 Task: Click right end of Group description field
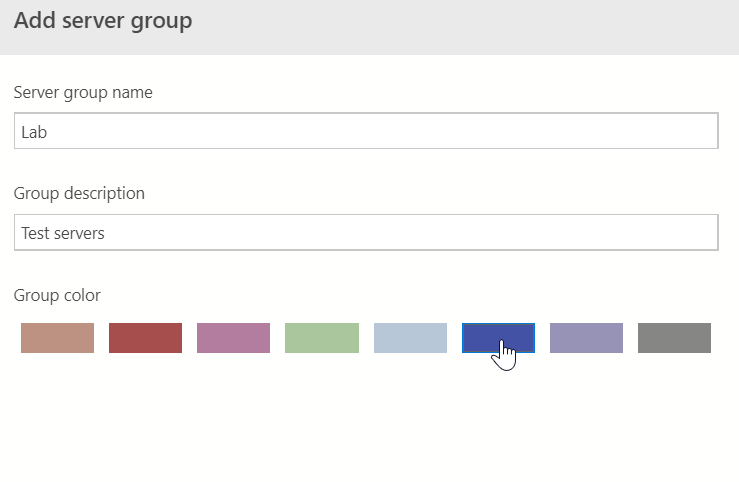click(x=700, y=233)
